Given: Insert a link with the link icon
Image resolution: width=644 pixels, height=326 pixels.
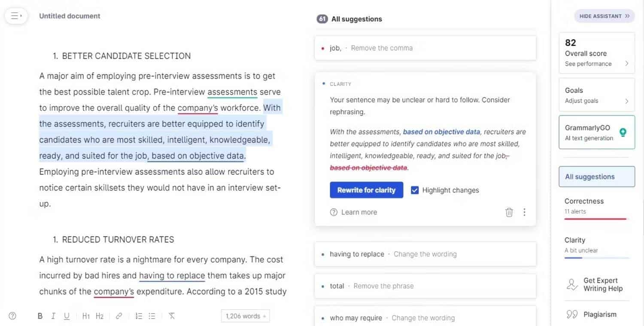Looking at the screenshot, I should click(x=119, y=316).
